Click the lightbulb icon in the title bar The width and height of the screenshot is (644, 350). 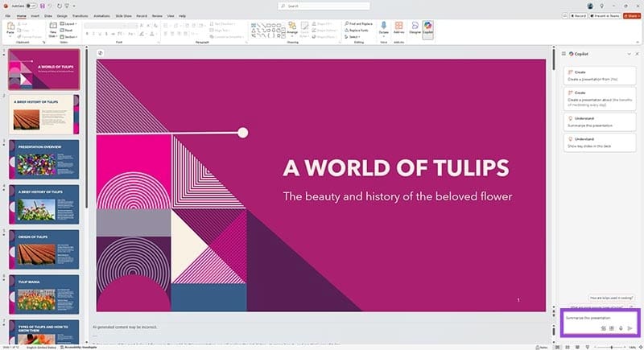click(x=601, y=6)
